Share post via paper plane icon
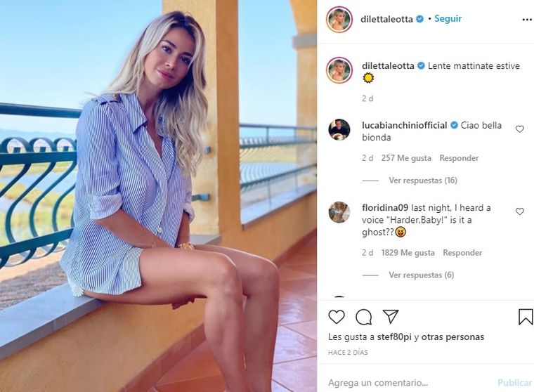 pyautogui.click(x=391, y=316)
